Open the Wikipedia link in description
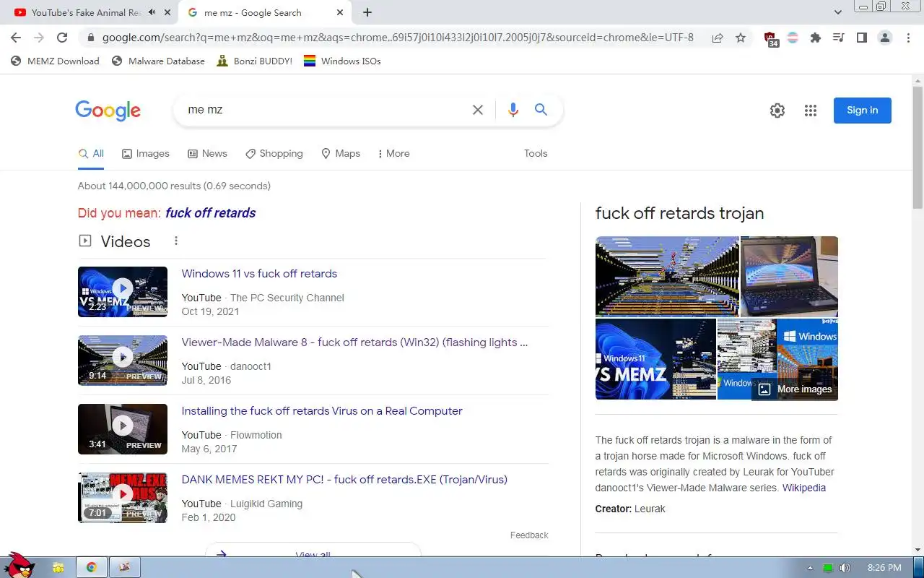The width and height of the screenshot is (924, 578). [x=804, y=488]
